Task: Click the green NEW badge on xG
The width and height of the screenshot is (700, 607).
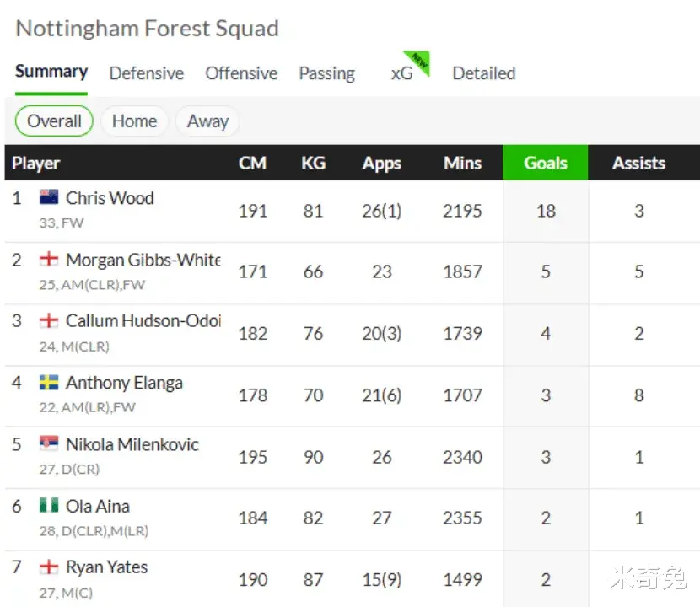Action: (x=419, y=62)
